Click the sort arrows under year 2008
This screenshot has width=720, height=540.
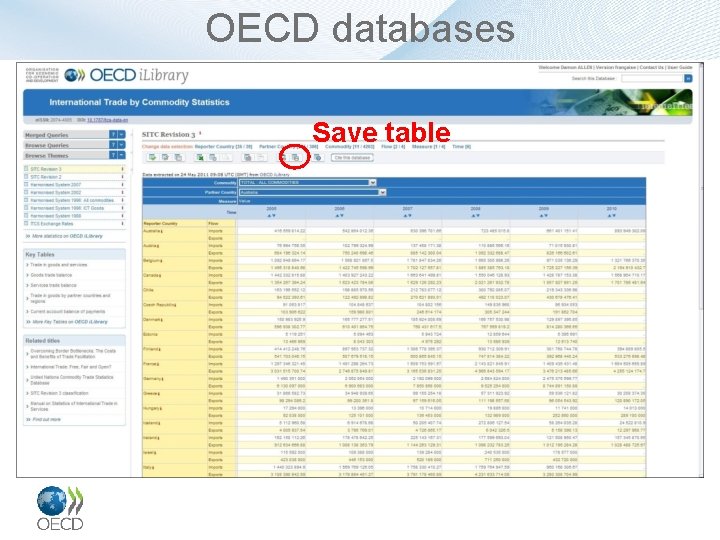coord(475,215)
